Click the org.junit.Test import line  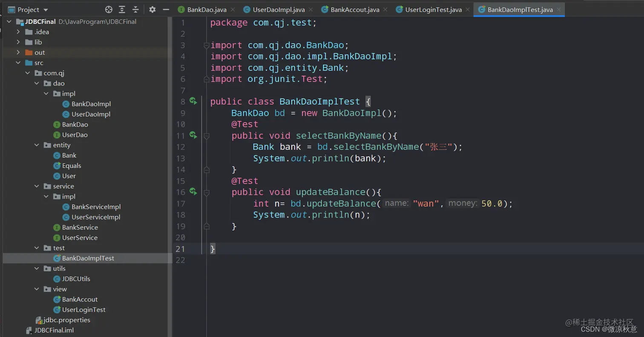[269, 79]
